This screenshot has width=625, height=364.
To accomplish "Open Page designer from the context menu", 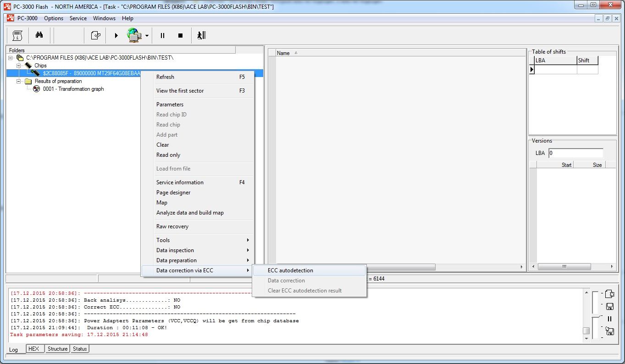I will tap(198, 193).
